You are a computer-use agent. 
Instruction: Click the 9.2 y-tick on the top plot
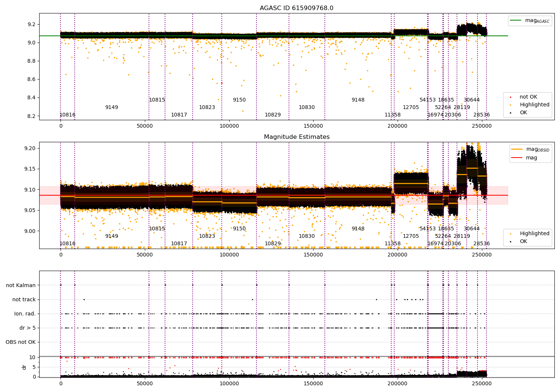(31, 25)
